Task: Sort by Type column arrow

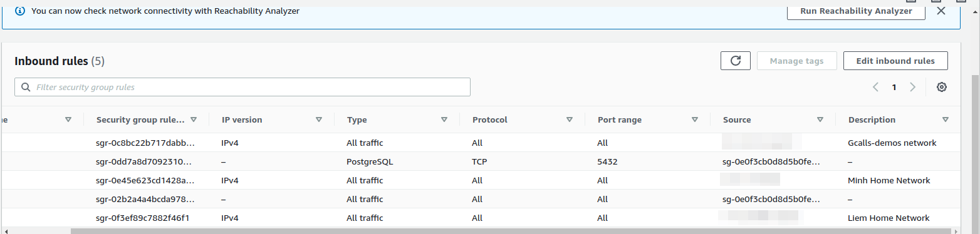Action: pyautogui.click(x=444, y=120)
